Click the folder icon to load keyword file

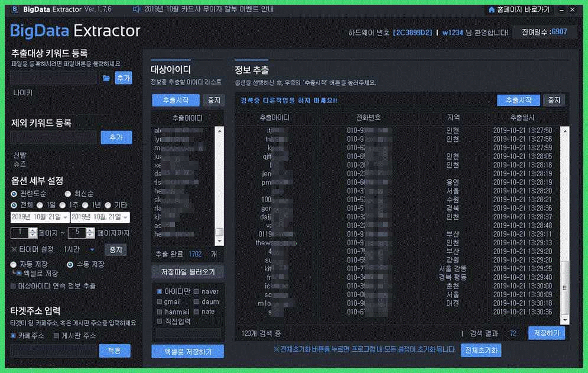[106, 78]
